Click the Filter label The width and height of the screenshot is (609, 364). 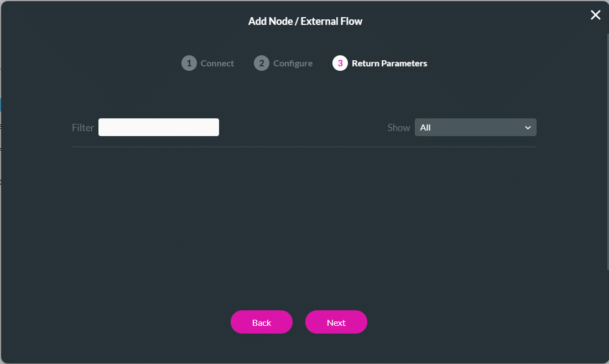point(82,127)
